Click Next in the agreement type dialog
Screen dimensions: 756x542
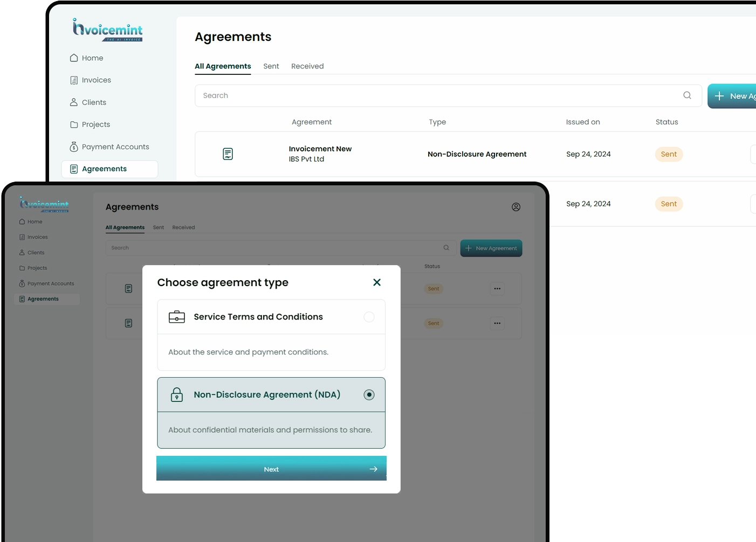(271, 469)
